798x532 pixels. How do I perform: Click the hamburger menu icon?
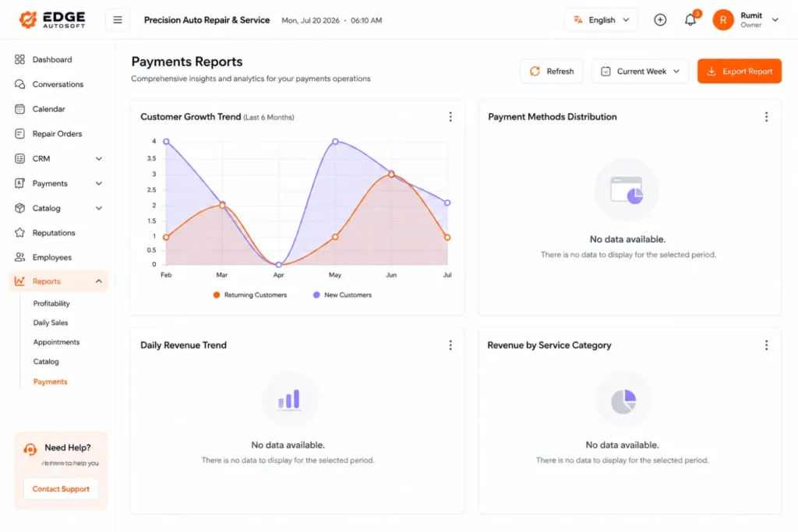pos(118,19)
